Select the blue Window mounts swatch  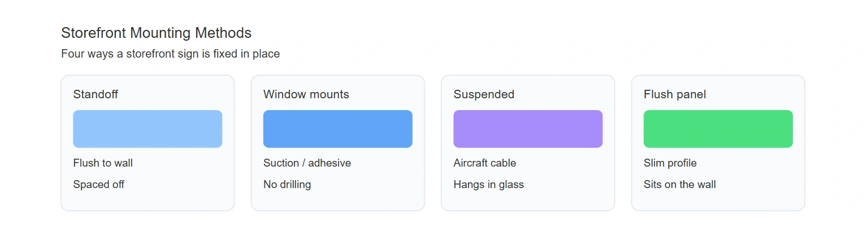coord(338,129)
